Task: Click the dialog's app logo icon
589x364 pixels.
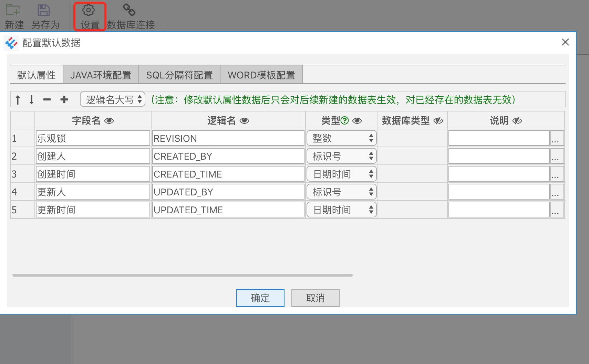Action: [x=11, y=43]
